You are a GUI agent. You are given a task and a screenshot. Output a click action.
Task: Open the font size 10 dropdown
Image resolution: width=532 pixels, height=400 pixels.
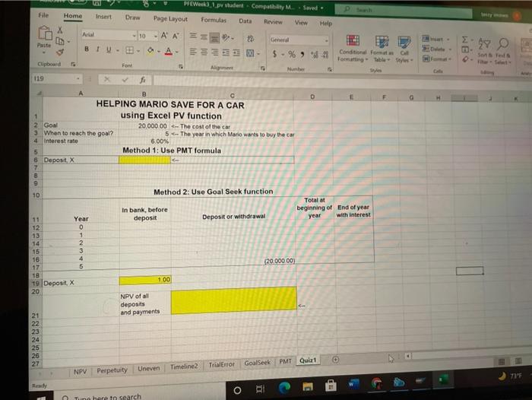tap(156, 36)
